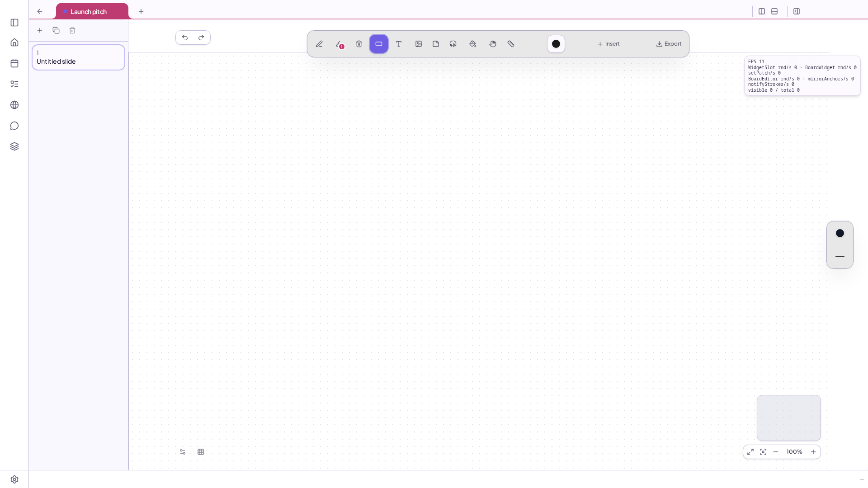Toggle the right side panel
The width and height of the screenshot is (868, 488).
coord(797,11)
